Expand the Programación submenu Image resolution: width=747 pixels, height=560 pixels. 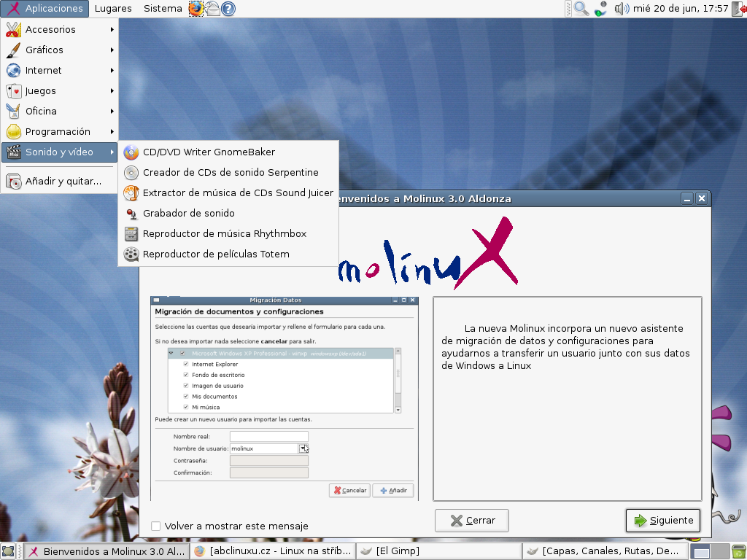pyautogui.click(x=60, y=132)
